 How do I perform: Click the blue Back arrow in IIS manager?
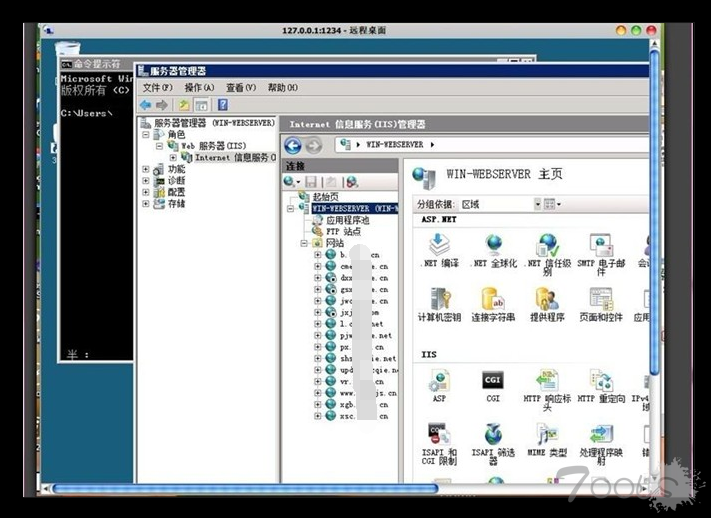[x=293, y=146]
